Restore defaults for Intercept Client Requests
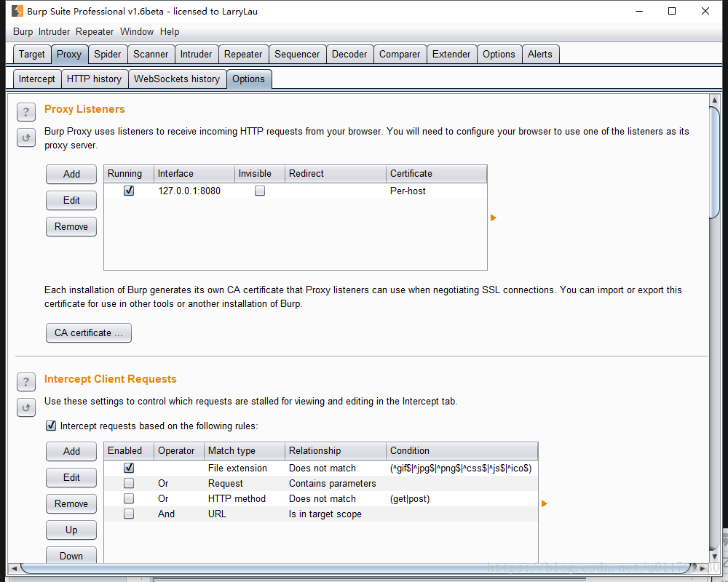 click(x=26, y=407)
